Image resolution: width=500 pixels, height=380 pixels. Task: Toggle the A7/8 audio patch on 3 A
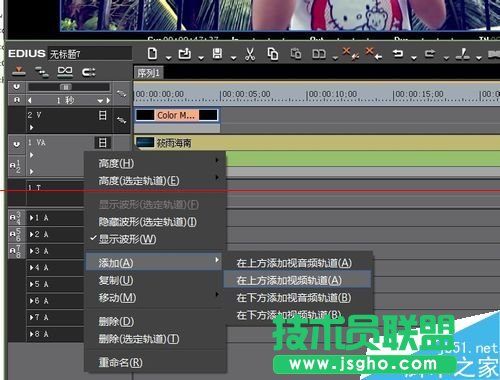coord(16,251)
